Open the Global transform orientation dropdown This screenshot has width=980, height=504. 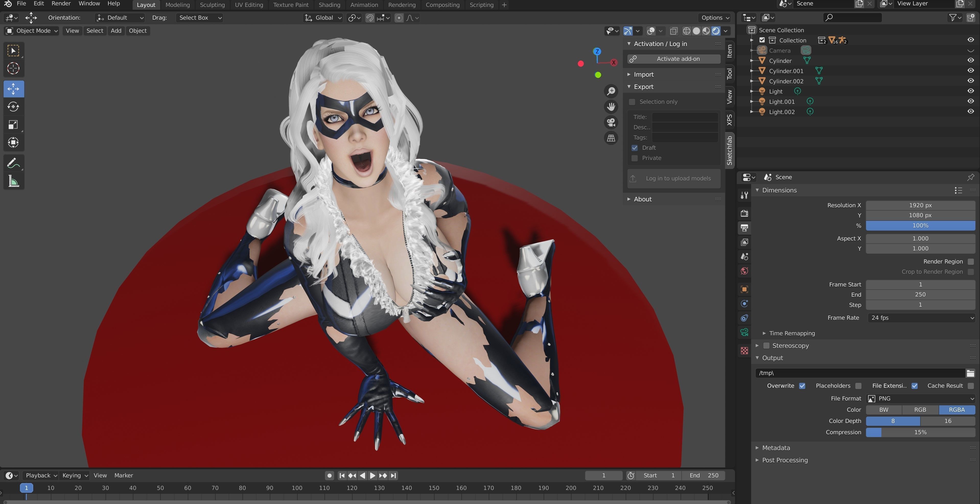pos(323,18)
